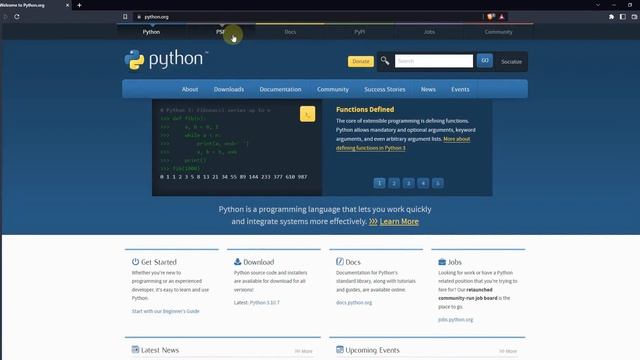Click the Functions Defined heading
This screenshot has width=640, height=360.
click(x=365, y=109)
